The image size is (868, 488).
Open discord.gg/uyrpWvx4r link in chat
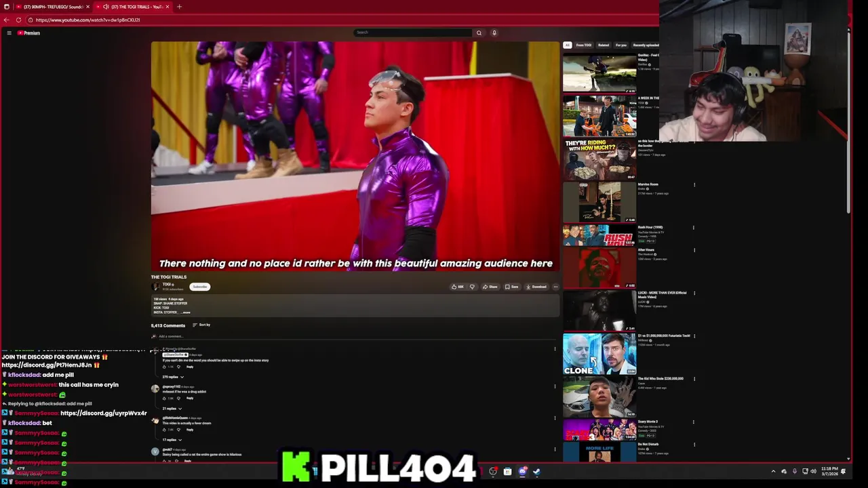point(104,413)
